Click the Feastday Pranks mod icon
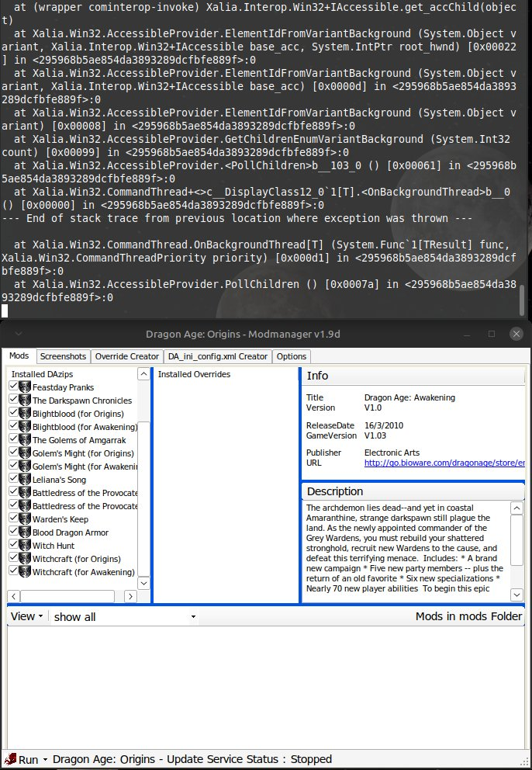532x770 pixels. coord(25,387)
